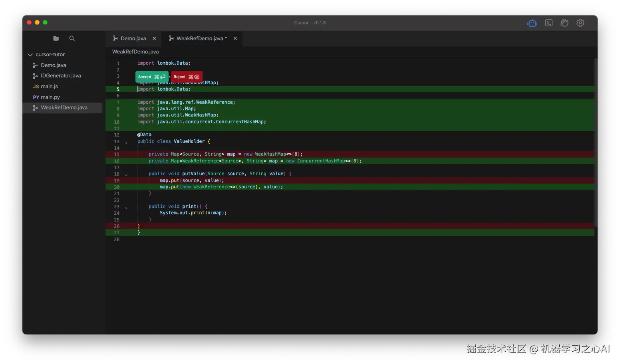Image resolution: width=620 pixels, height=364 pixels.
Task: Open the integrated terminal icon
Action: [x=548, y=23]
